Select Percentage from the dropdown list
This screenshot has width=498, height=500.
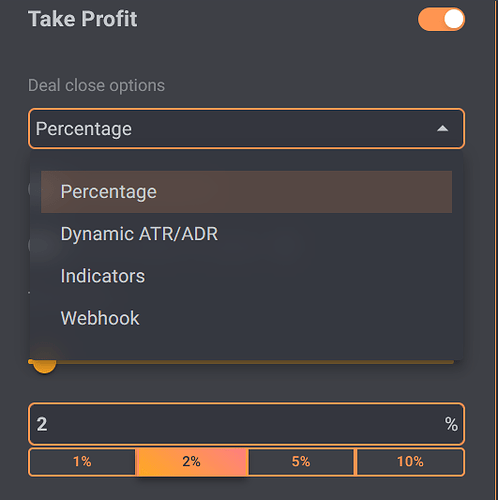(246, 192)
